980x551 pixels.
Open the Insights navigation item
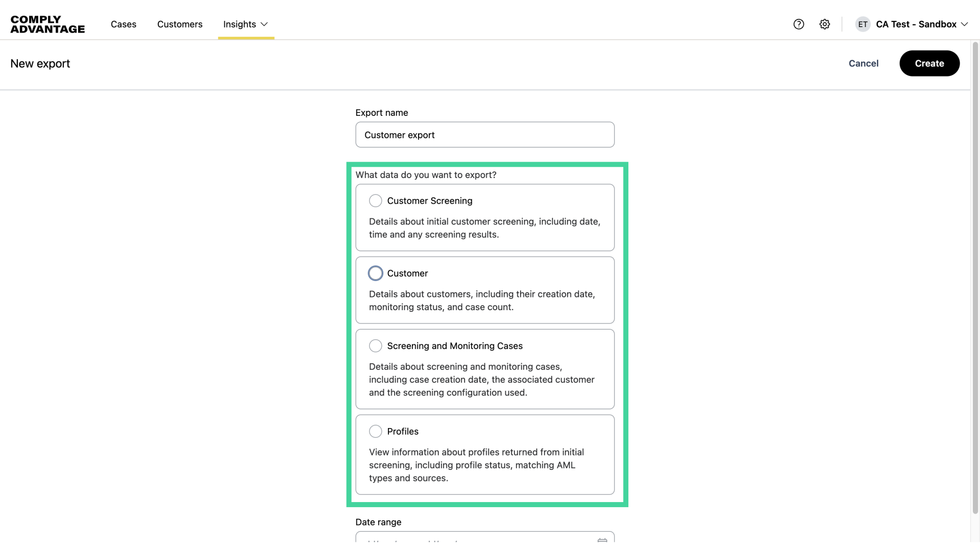tap(239, 24)
